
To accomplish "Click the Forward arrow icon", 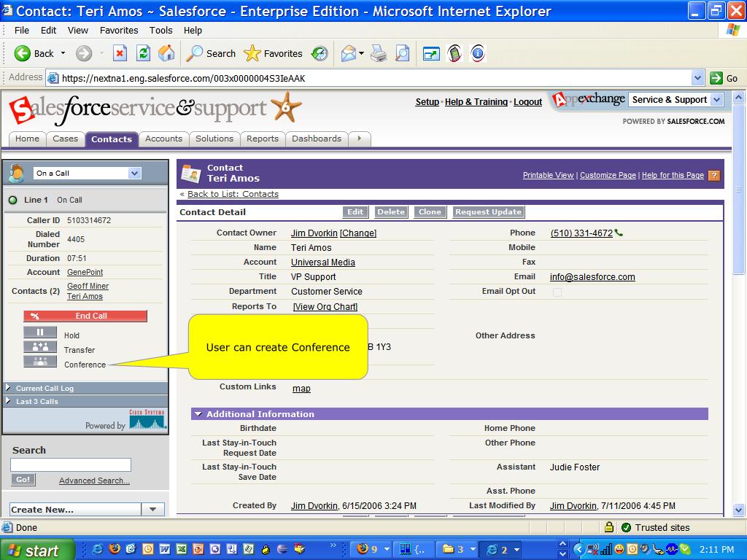I will coord(84,53).
